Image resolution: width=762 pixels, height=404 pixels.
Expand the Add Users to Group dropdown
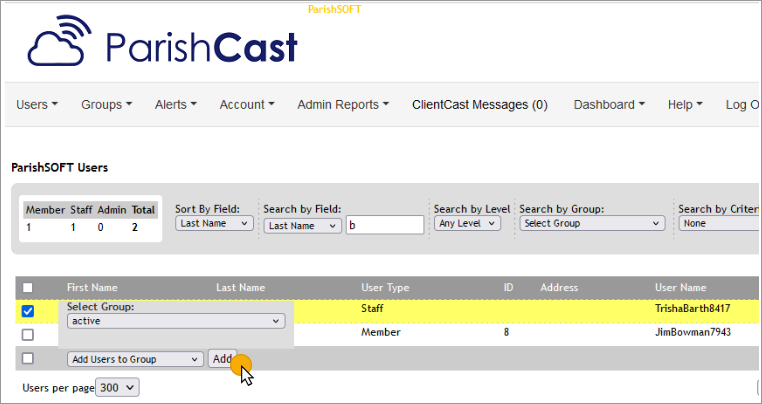click(x=135, y=359)
